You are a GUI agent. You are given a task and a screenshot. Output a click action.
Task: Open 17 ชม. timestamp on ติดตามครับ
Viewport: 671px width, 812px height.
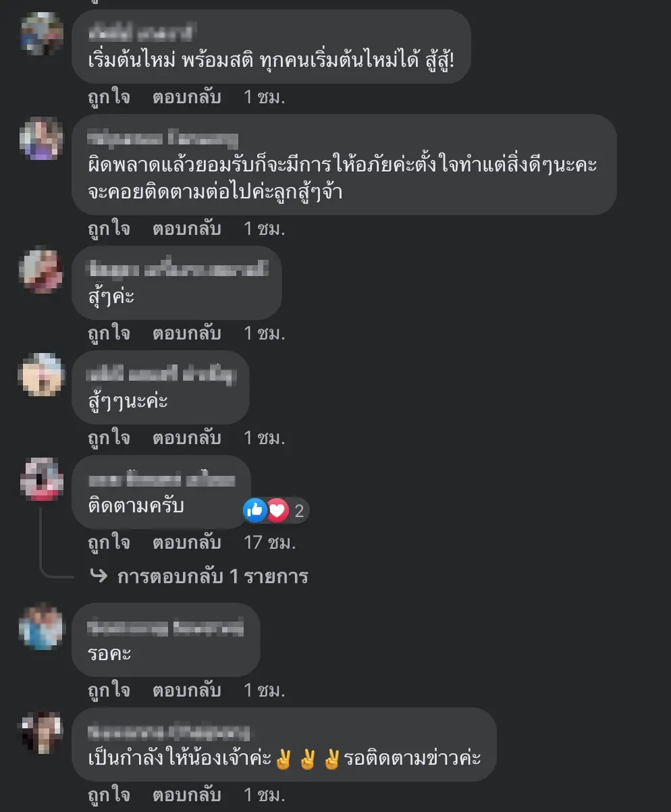[270, 542]
